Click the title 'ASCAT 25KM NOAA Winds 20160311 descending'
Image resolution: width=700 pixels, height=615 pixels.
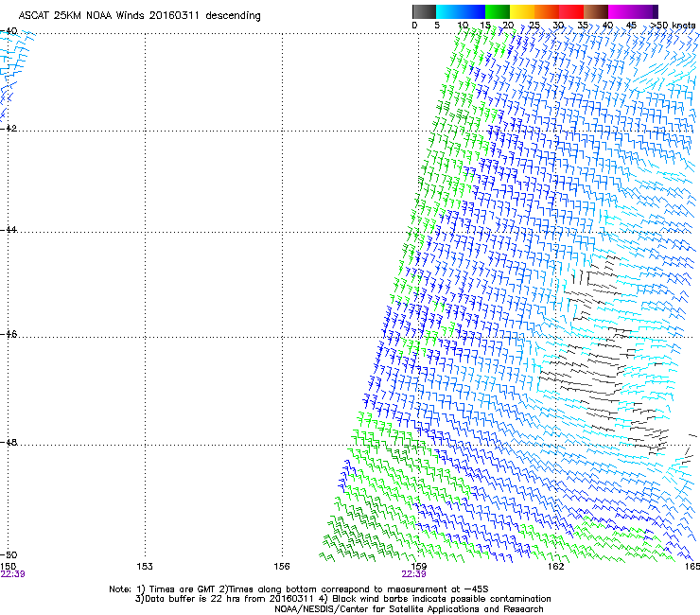pyautogui.click(x=139, y=16)
